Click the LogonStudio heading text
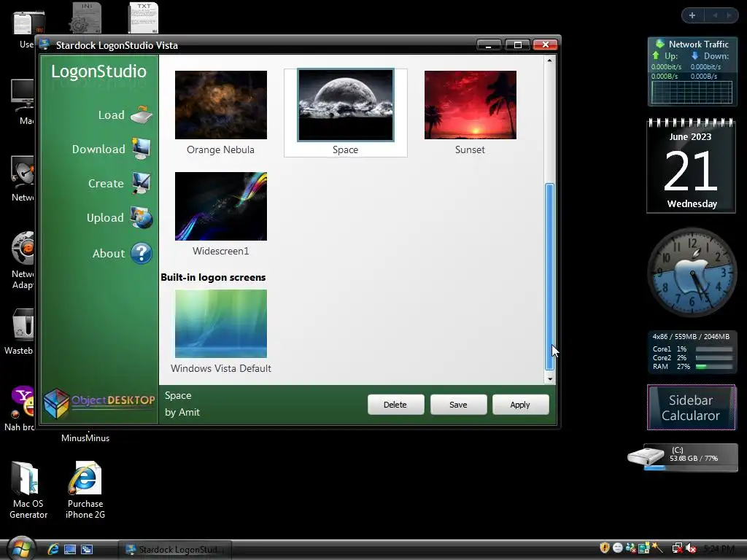Viewport: 747px width, 560px height. 98,71
